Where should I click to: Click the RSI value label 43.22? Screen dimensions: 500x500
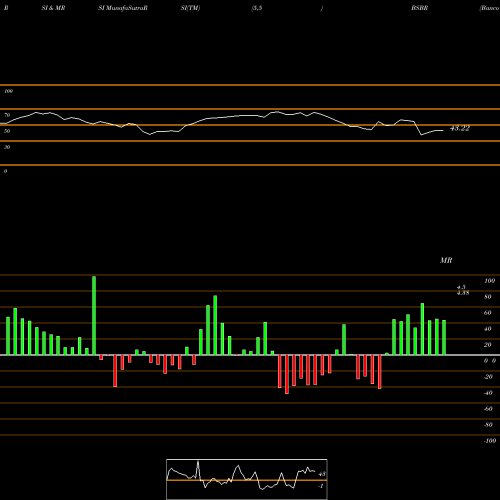click(x=460, y=128)
